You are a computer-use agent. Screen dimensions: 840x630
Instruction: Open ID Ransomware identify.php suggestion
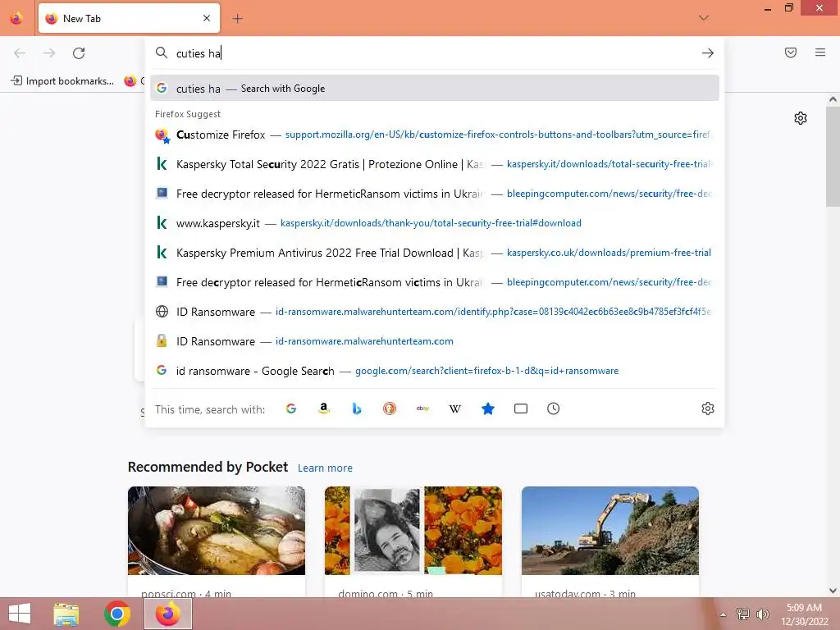(435, 311)
